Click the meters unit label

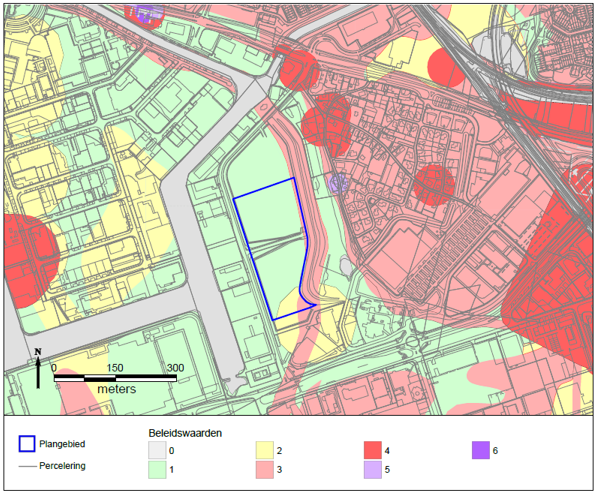pyautogui.click(x=117, y=389)
